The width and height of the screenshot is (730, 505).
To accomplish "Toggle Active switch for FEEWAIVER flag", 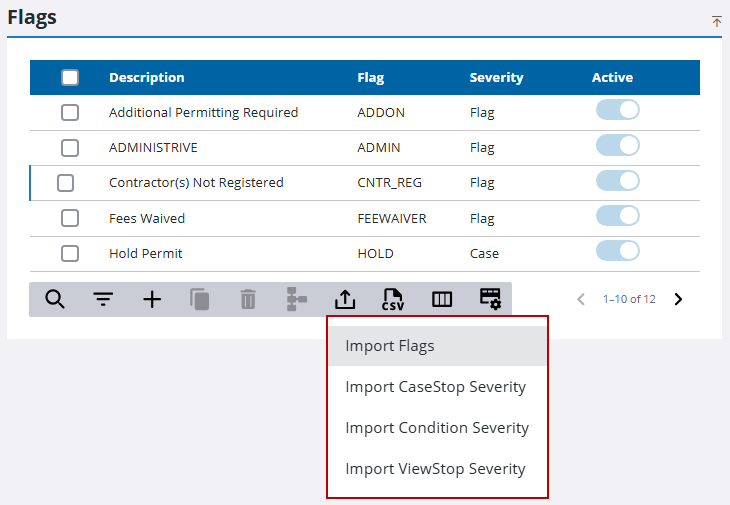I will click(618, 216).
